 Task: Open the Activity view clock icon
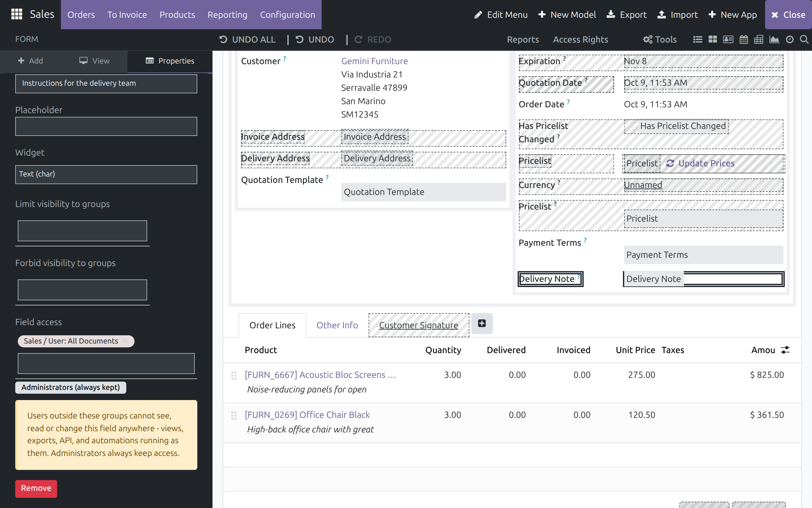pos(789,39)
